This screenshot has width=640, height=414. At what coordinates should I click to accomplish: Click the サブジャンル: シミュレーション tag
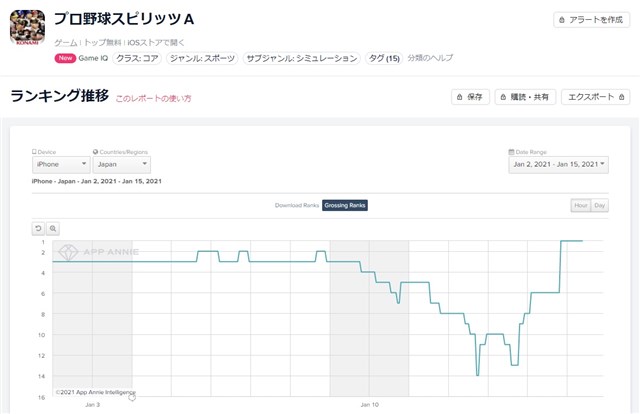(301, 59)
